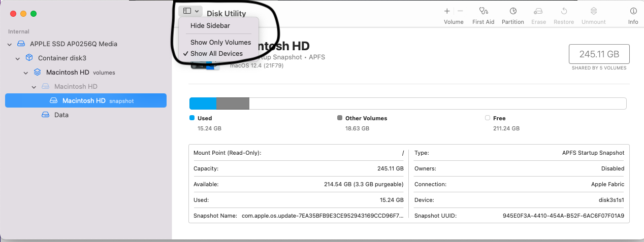The width and height of the screenshot is (644, 242).
Task: Open the sidebar View dropdown button
Action: click(191, 11)
